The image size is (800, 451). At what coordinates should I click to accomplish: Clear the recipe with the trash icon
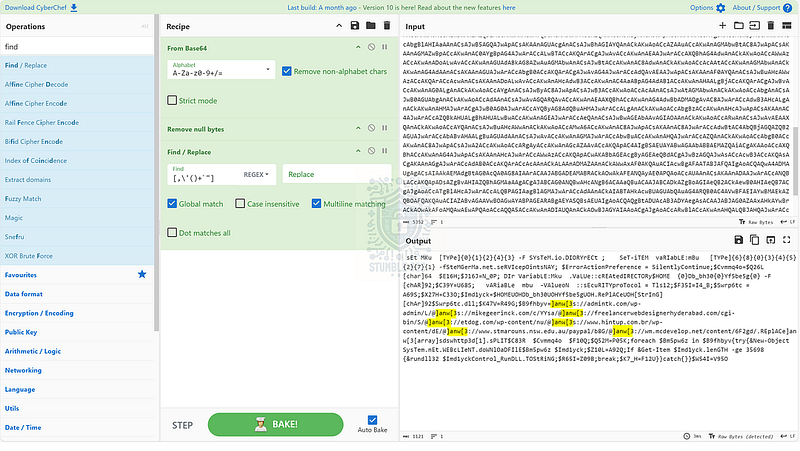pyautogui.click(x=387, y=26)
